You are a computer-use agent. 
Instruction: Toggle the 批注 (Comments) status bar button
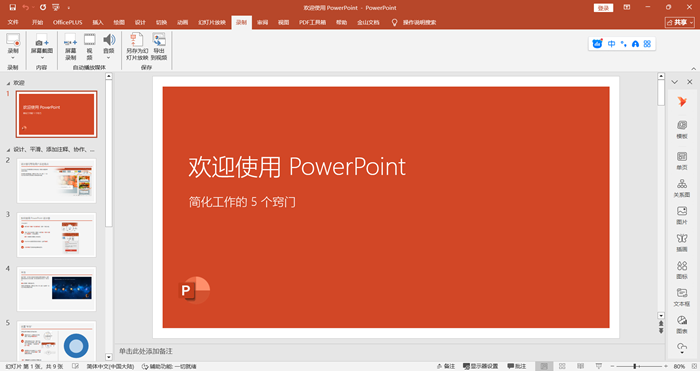[x=517, y=366]
